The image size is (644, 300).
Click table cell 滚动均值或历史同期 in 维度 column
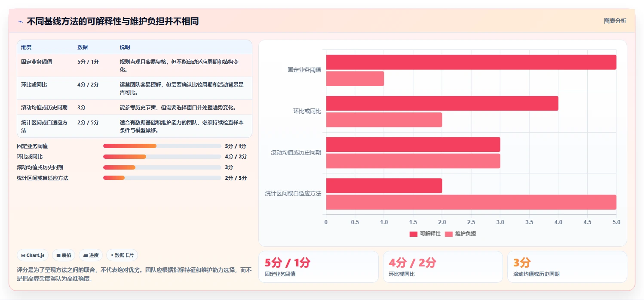(44, 108)
